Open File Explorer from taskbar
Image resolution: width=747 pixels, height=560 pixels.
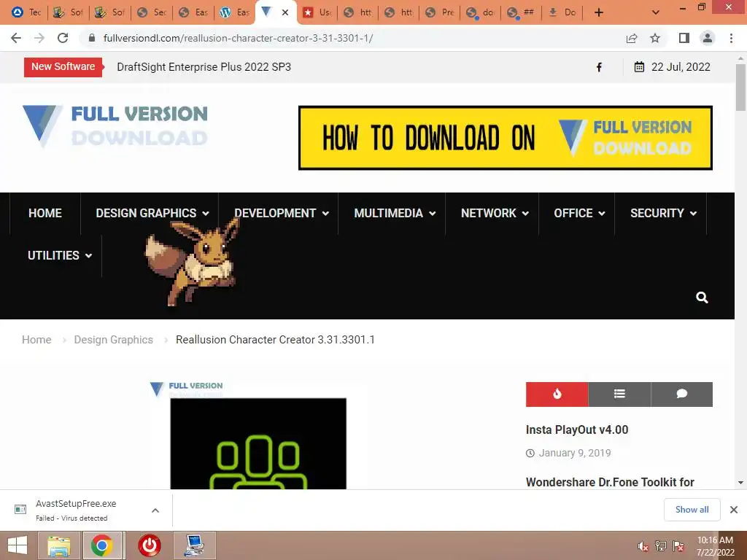pos(59,545)
